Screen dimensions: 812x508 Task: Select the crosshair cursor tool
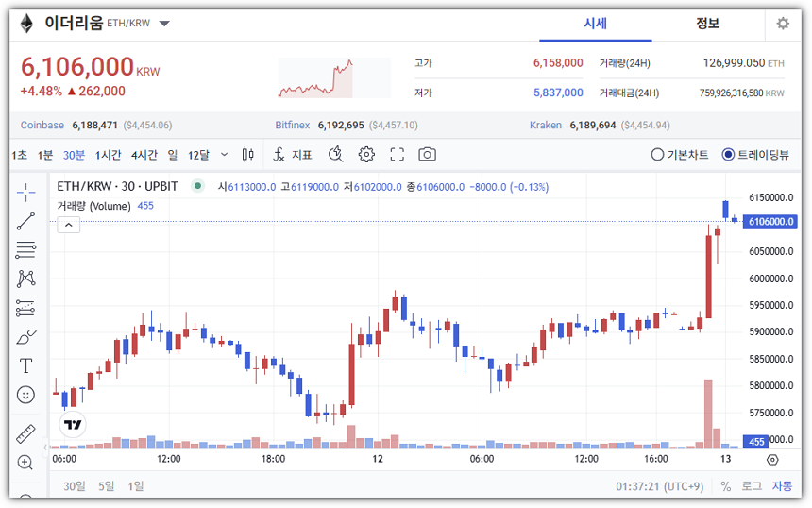coord(25,193)
